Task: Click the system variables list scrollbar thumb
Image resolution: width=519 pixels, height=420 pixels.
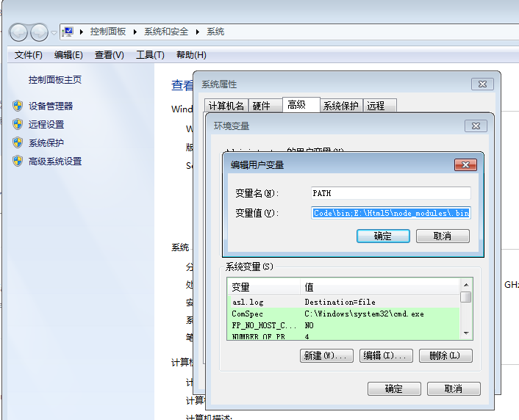Action: (466, 297)
